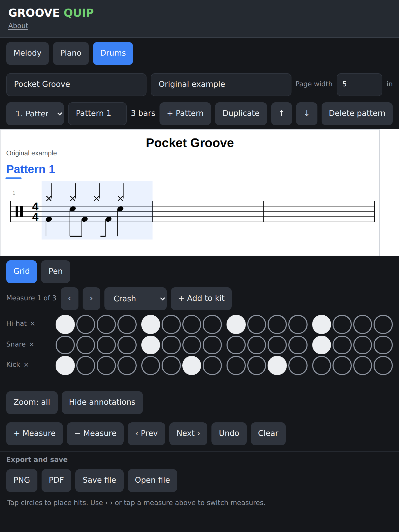Edit the Pocket Groove title field

coord(76,84)
